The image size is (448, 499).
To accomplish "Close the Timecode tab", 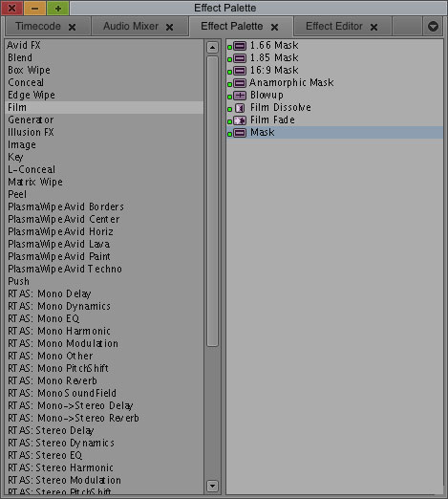I will [73, 28].
